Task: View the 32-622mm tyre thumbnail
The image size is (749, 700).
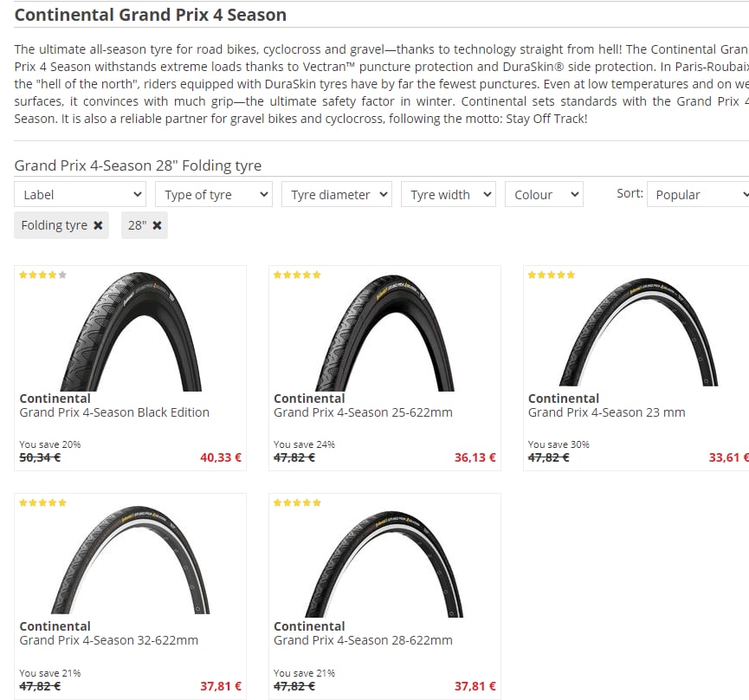Action: pos(131,560)
